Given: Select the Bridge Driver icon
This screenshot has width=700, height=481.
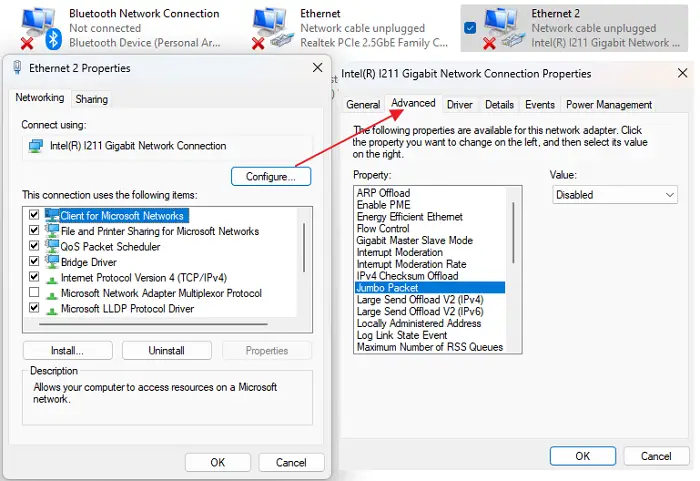Looking at the screenshot, I should [x=52, y=261].
